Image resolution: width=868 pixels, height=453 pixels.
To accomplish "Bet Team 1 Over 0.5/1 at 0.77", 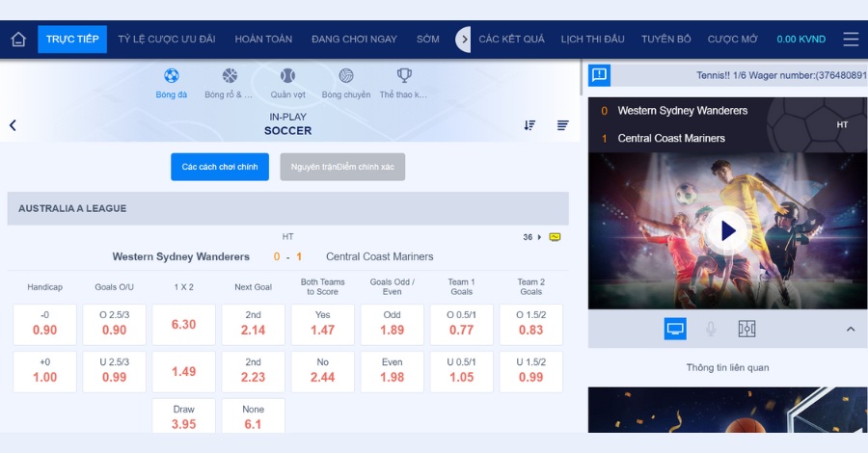I will pos(462,325).
